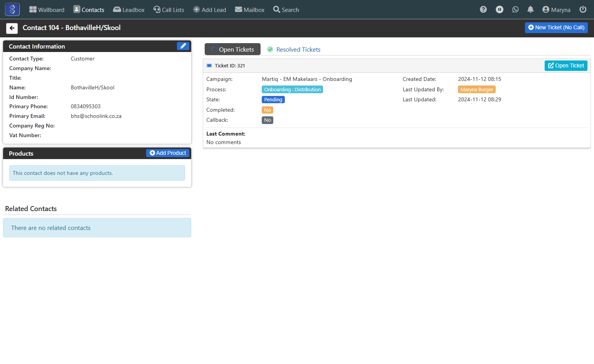This screenshot has width=594, height=364.
Task: Click the ticket icon beside Ticket ID 321
Action: [209, 66]
